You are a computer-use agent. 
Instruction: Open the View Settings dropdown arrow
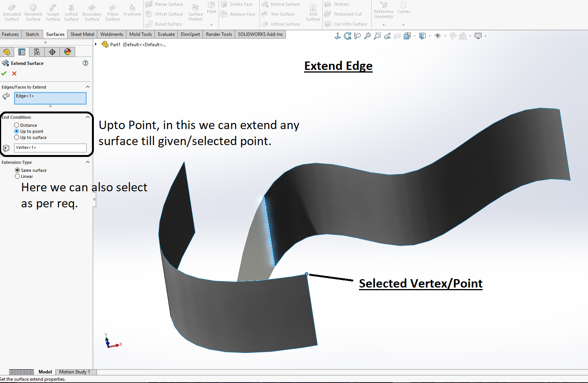(x=485, y=36)
